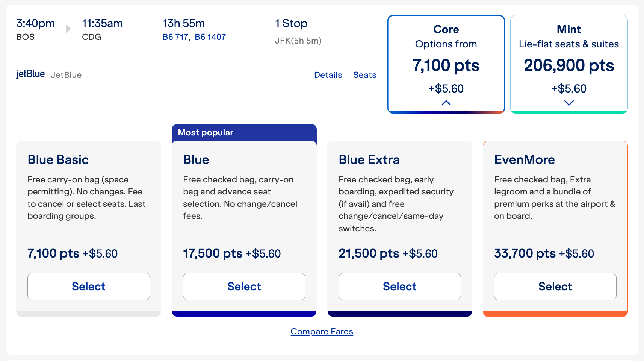Click the 7,100 pts price on Core card
The image size is (644, 361).
pyautogui.click(x=446, y=65)
